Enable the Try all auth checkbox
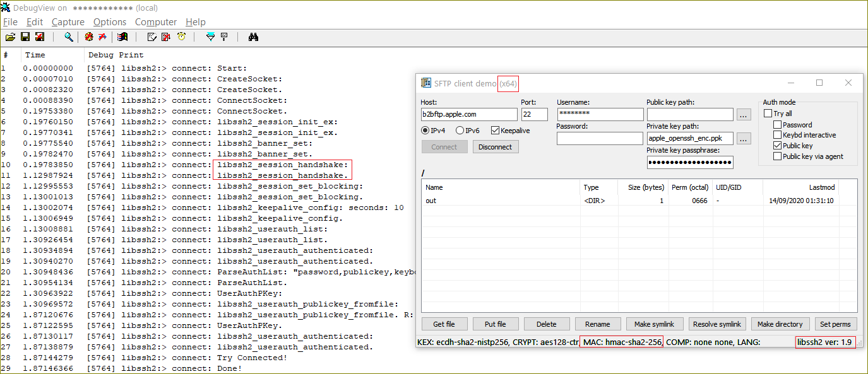The image size is (868, 374). tap(768, 114)
